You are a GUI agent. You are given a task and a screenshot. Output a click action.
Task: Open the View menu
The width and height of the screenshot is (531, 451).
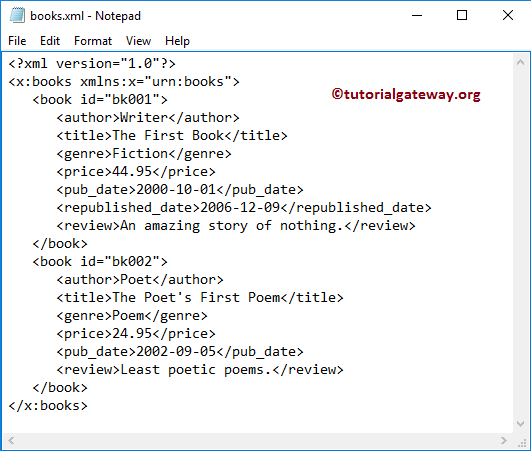point(138,41)
